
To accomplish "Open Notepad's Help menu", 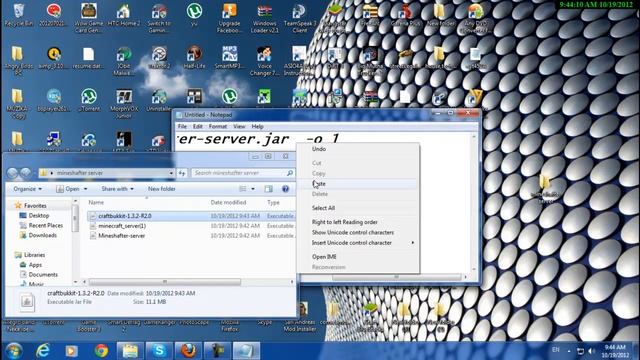I will click(257, 127).
